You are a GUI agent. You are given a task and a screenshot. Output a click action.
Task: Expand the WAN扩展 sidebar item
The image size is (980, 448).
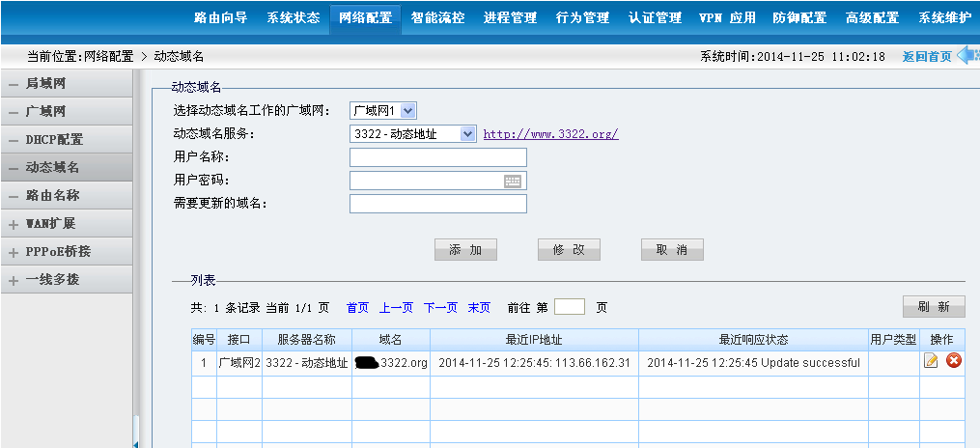(x=50, y=224)
